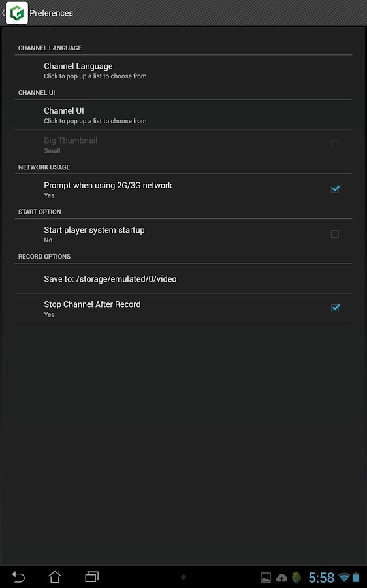367x588 pixels.
Task: Tap the green G app logo icon
Action: [x=17, y=13]
